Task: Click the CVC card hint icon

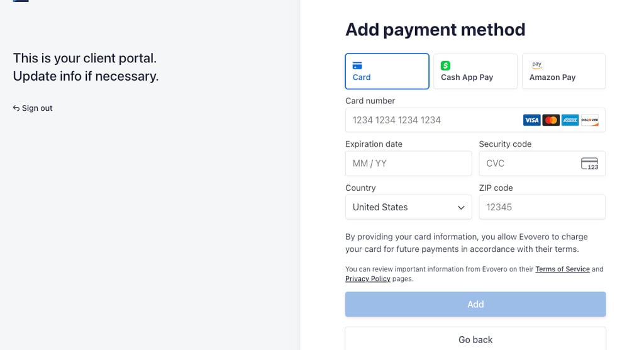Action: (x=589, y=164)
